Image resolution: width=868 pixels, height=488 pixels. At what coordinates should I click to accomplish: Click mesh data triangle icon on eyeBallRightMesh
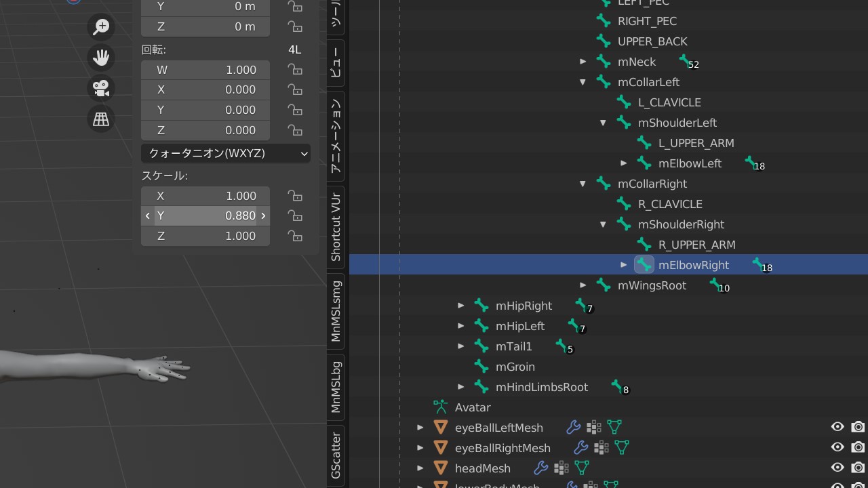pos(622,447)
